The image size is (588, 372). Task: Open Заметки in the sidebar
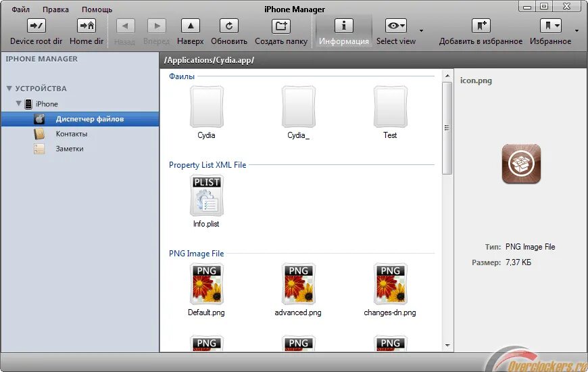pyautogui.click(x=70, y=149)
